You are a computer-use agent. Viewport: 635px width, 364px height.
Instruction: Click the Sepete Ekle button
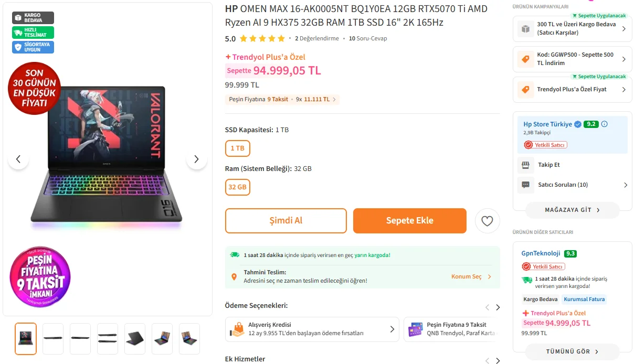pyautogui.click(x=409, y=221)
